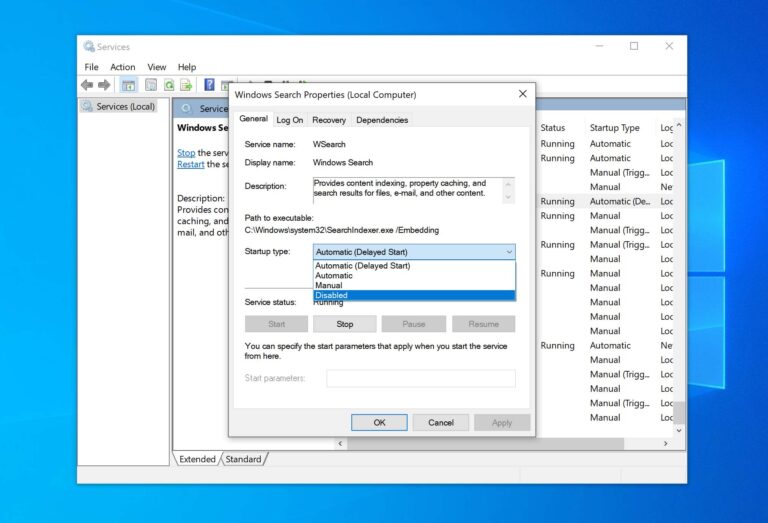This screenshot has height=523, width=768.
Task: Click the Stop the service link
Action: click(186, 153)
